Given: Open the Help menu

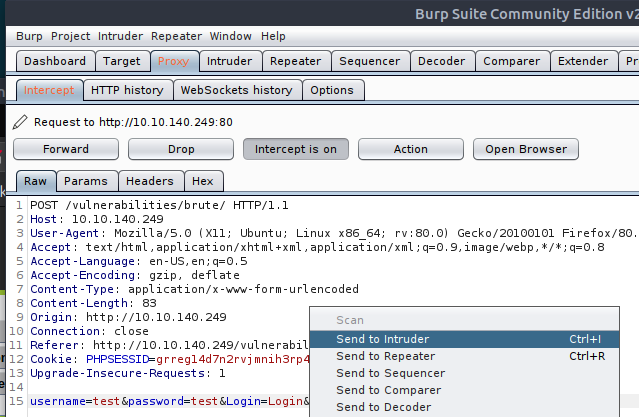Looking at the screenshot, I should pyautogui.click(x=273, y=36).
